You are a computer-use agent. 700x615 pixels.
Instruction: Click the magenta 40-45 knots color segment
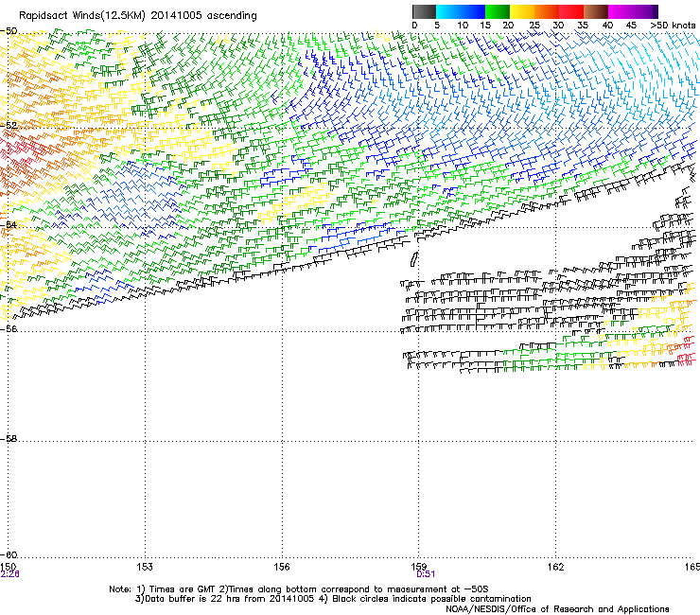[622, 11]
